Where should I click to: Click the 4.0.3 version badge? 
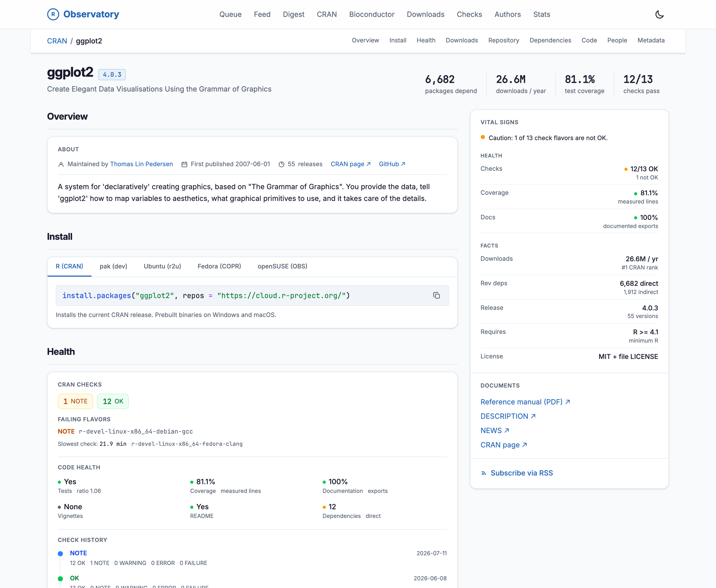coord(112,74)
